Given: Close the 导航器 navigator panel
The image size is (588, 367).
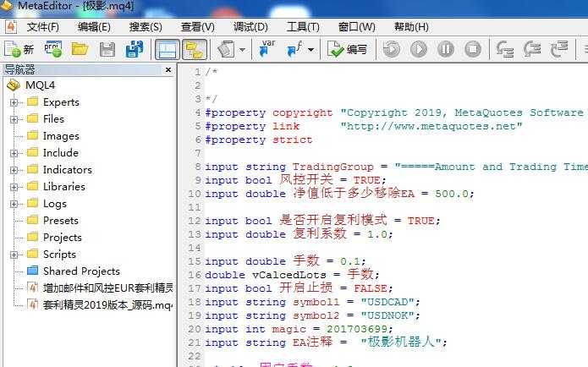Looking at the screenshot, I should (168, 69).
